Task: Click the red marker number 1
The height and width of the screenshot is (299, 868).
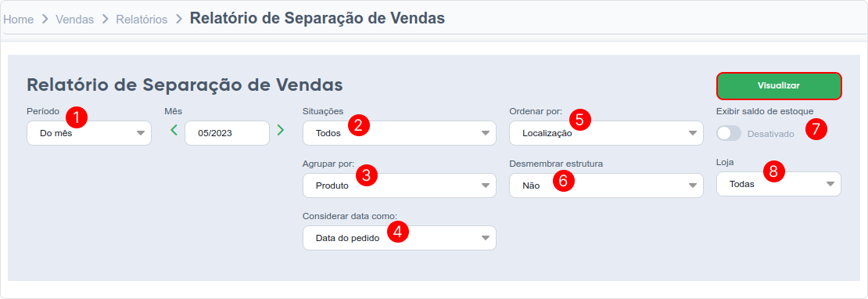Action: [77, 117]
